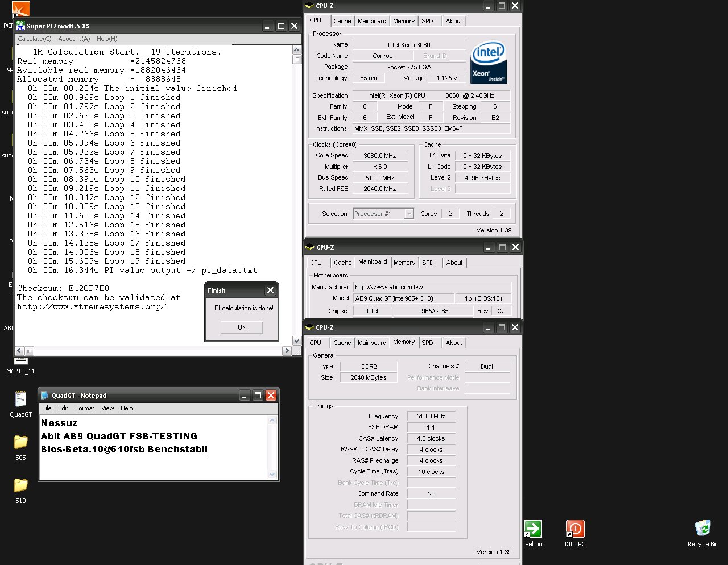Click the 'Nassuz' line in Notepad
The height and width of the screenshot is (565, 728).
[x=59, y=423]
